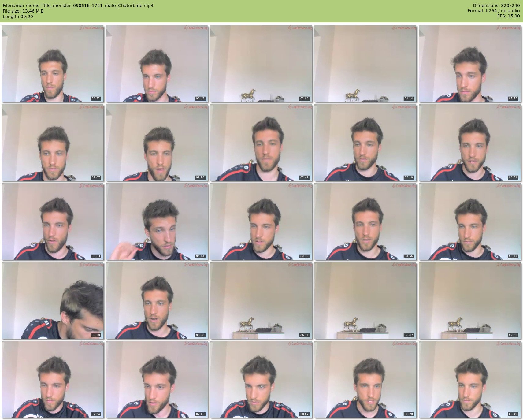Select the frame at 02:28

157,143
